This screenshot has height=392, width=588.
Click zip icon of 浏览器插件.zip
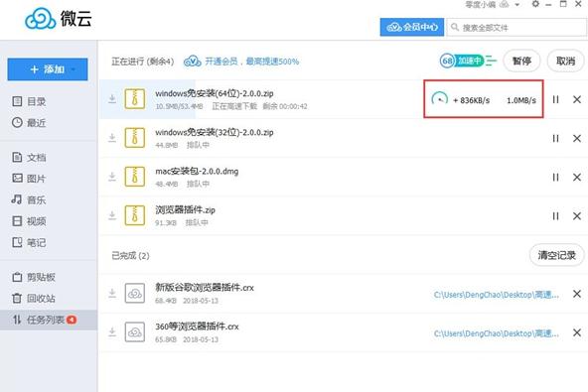(x=135, y=215)
